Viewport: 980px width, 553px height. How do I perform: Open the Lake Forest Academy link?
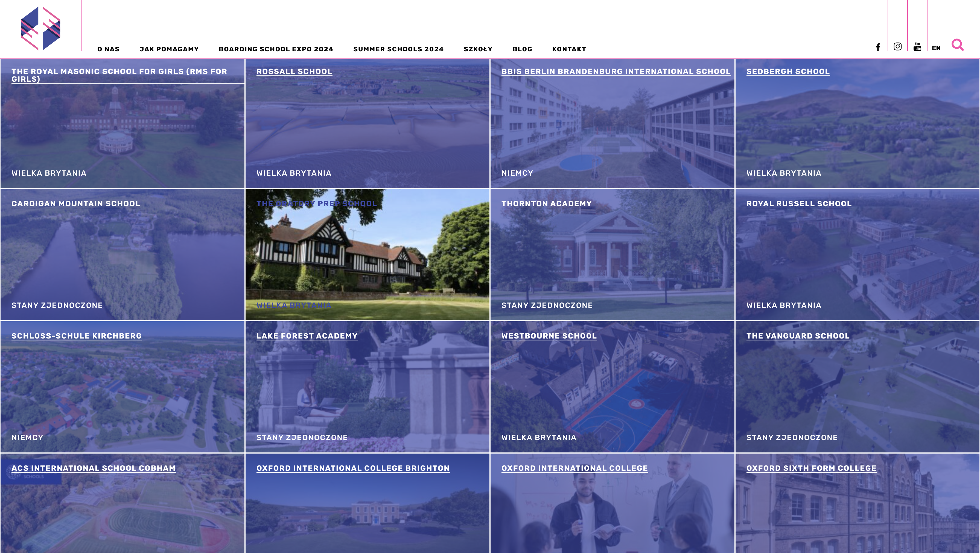click(x=307, y=336)
